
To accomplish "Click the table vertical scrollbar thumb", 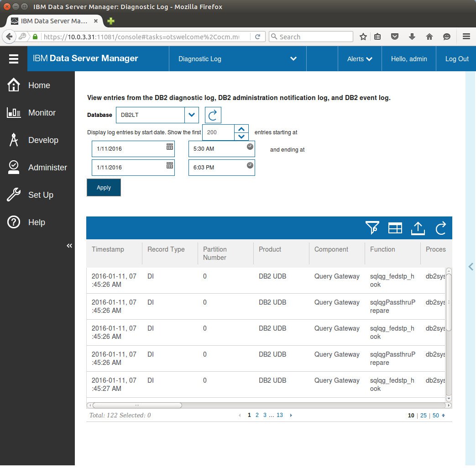I will point(449,302).
